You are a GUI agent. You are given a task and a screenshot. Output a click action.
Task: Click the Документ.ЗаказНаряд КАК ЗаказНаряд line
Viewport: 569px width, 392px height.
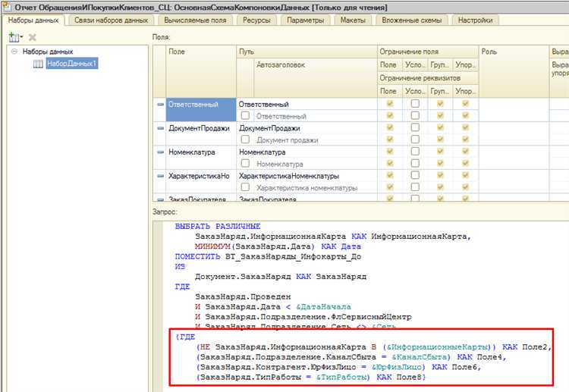[281, 277]
